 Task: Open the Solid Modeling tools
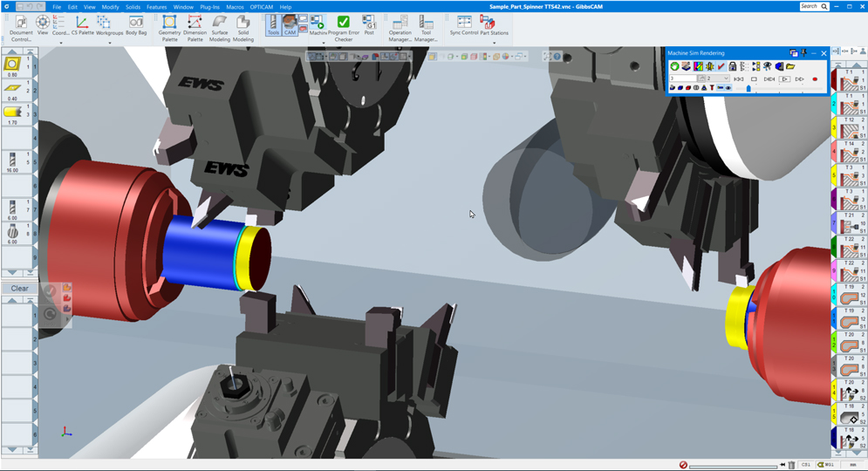click(x=243, y=26)
